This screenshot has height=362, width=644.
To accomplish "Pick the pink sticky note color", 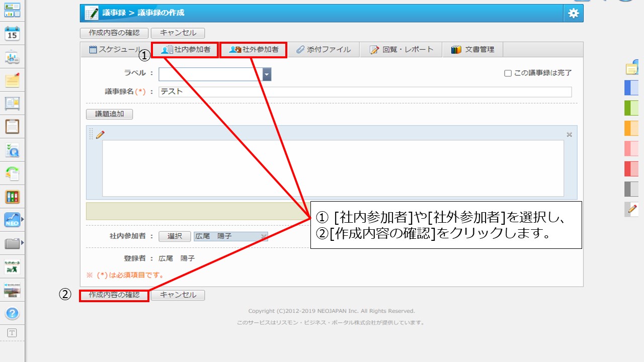I will tap(632, 148).
